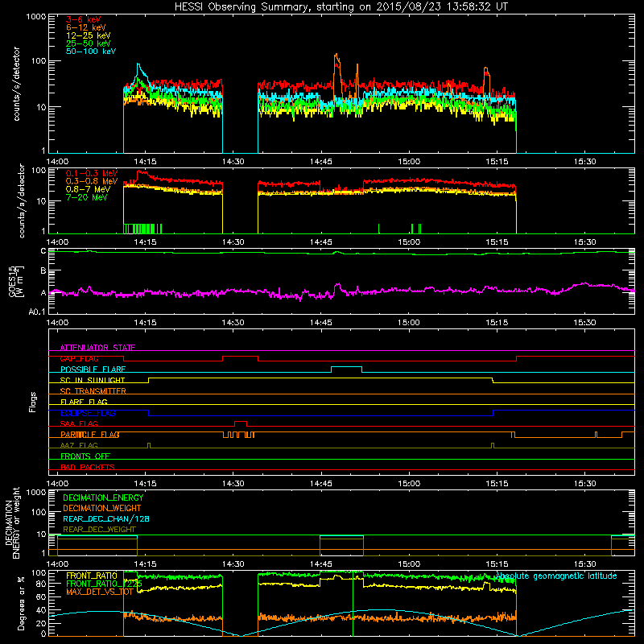Select the 12-25 keV legend label
This screenshot has height=644, width=644.
pos(89,35)
